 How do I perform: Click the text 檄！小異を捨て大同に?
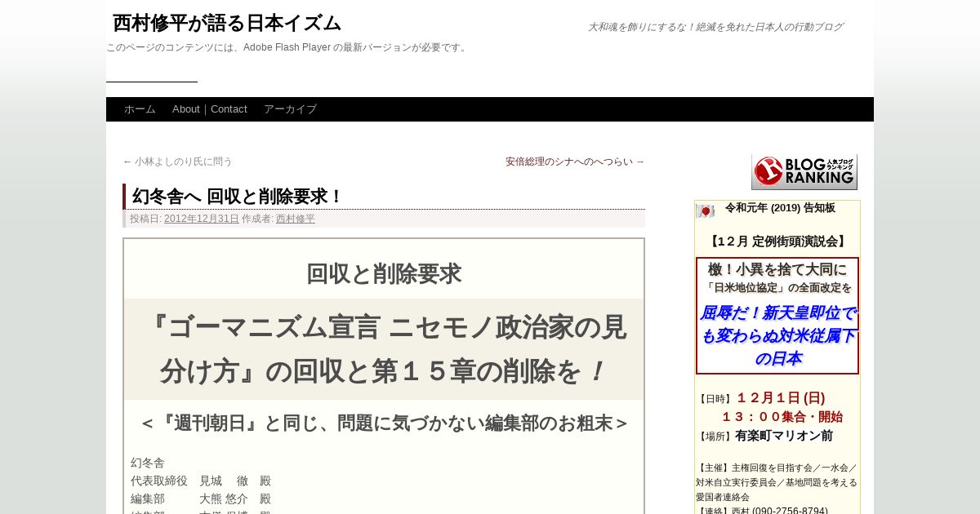click(x=777, y=269)
